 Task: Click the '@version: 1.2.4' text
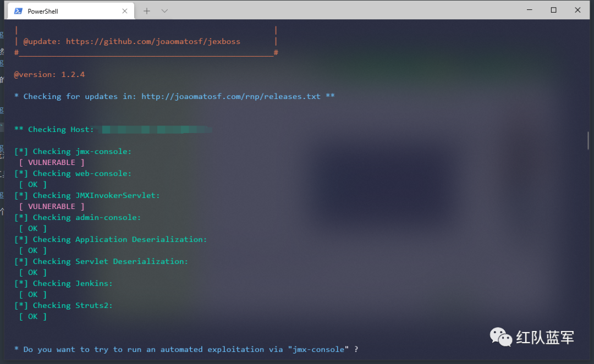[50, 74]
